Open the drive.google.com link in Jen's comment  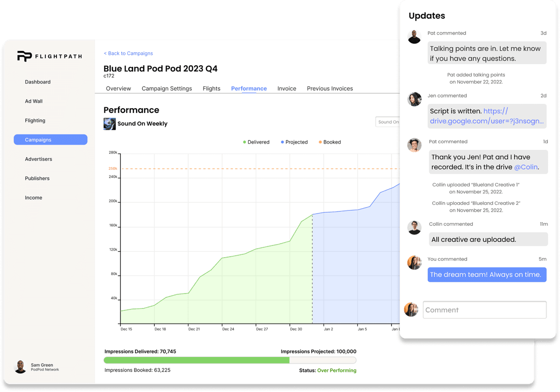[487, 116]
